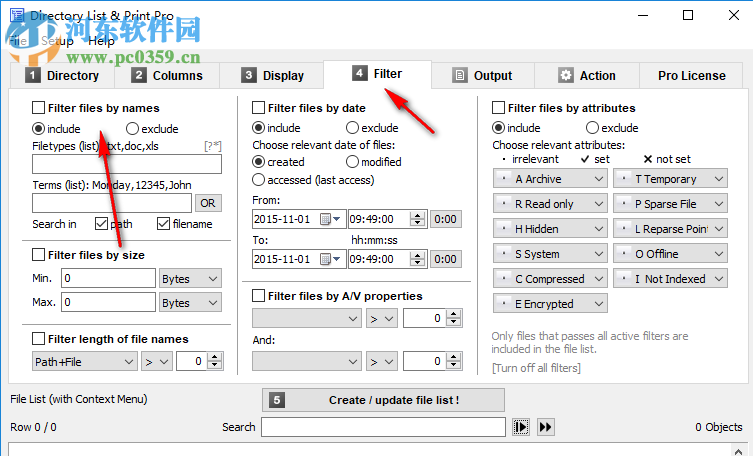Switch to the Action tab
Viewport: 753px width, 456px height.
[587, 75]
